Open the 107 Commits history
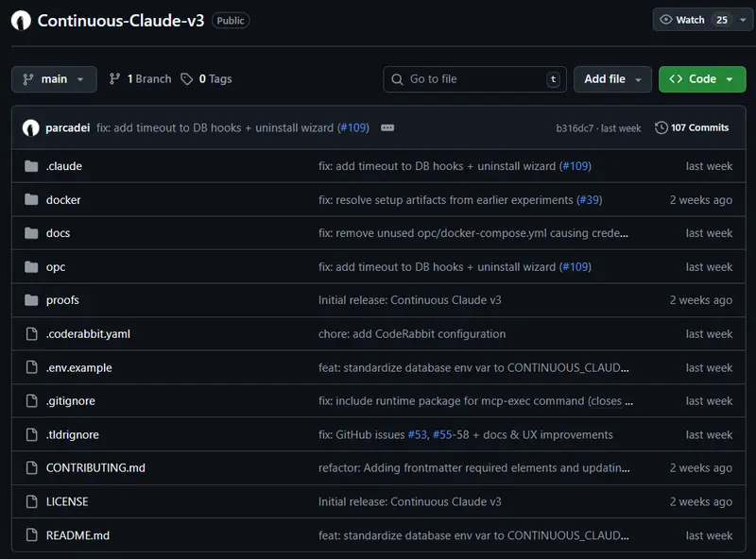Viewport: 756px width, 559px height. pyautogui.click(x=692, y=127)
